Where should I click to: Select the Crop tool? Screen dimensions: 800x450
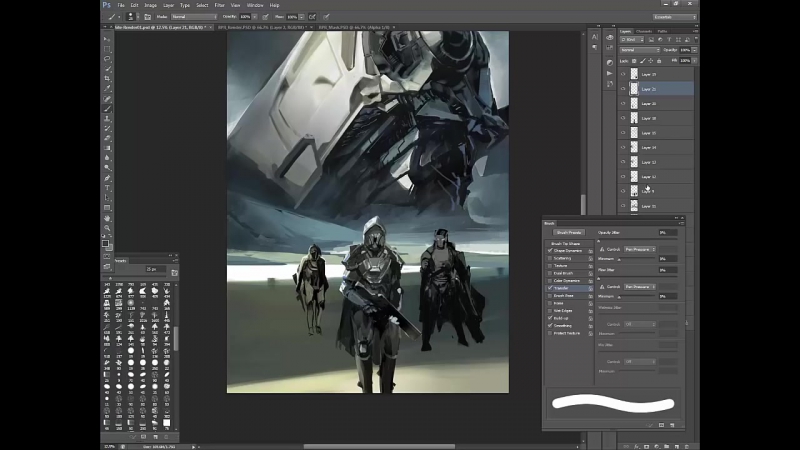(107, 79)
